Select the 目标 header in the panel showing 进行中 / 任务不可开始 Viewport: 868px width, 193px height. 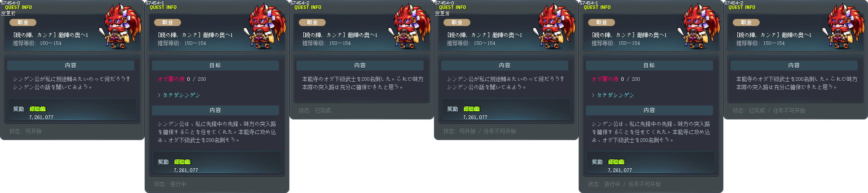tap(649, 66)
